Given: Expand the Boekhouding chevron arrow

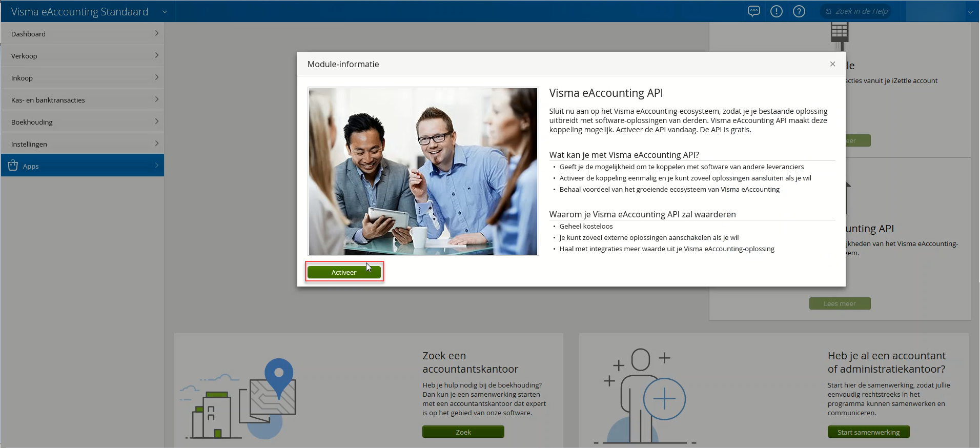Looking at the screenshot, I should pos(156,121).
